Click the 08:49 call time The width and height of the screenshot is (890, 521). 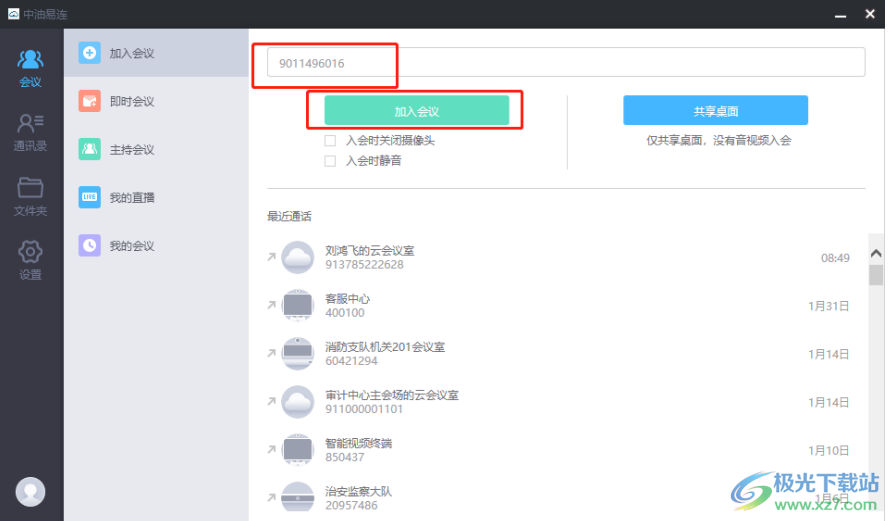(x=836, y=258)
